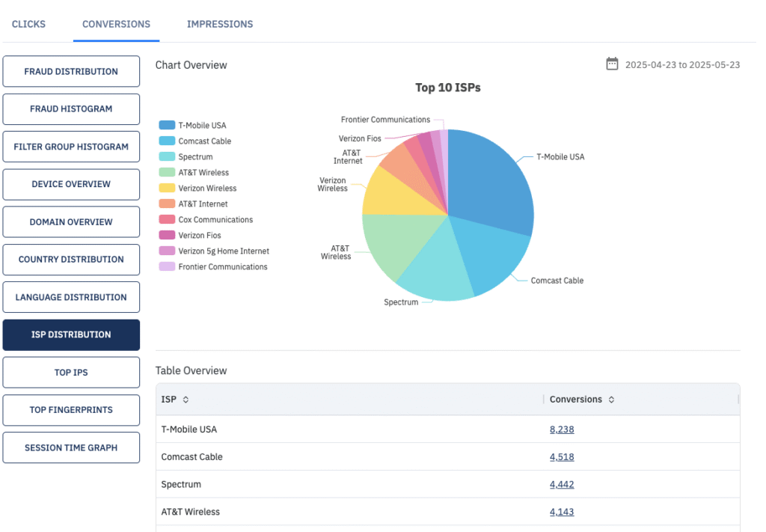Viewport: 766px width, 532px height.
Task: Click the AT&T Wireless pie chart label
Action: pyautogui.click(x=336, y=252)
